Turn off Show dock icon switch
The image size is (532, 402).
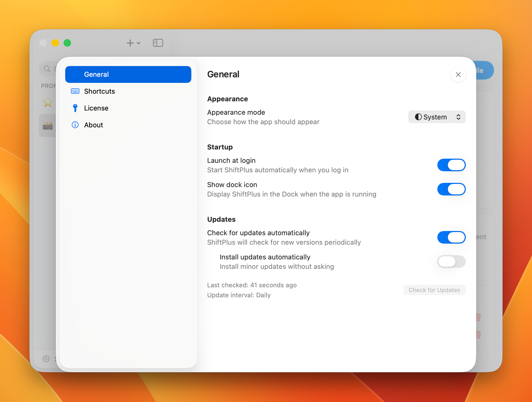click(x=451, y=189)
